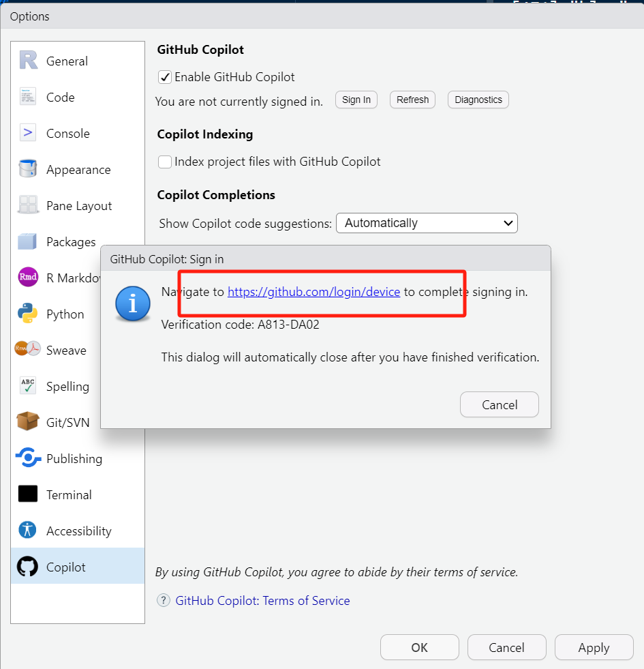
Task: Disable the Enable GitHub Copilot checkbox
Action: click(164, 77)
